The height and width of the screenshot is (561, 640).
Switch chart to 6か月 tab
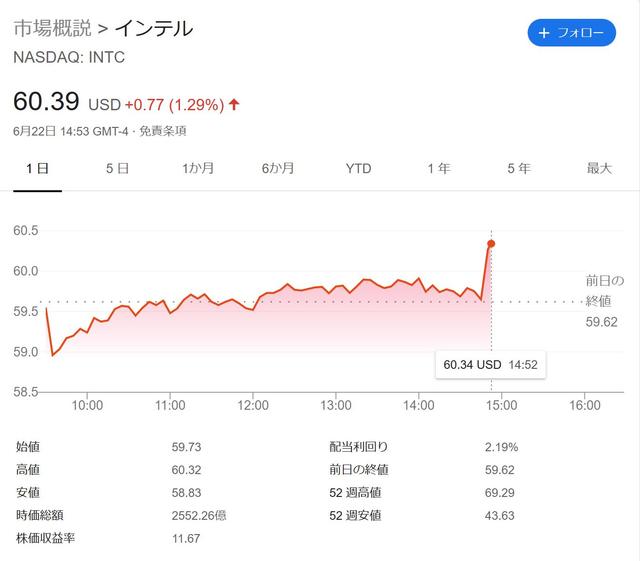pyautogui.click(x=278, y=168)
